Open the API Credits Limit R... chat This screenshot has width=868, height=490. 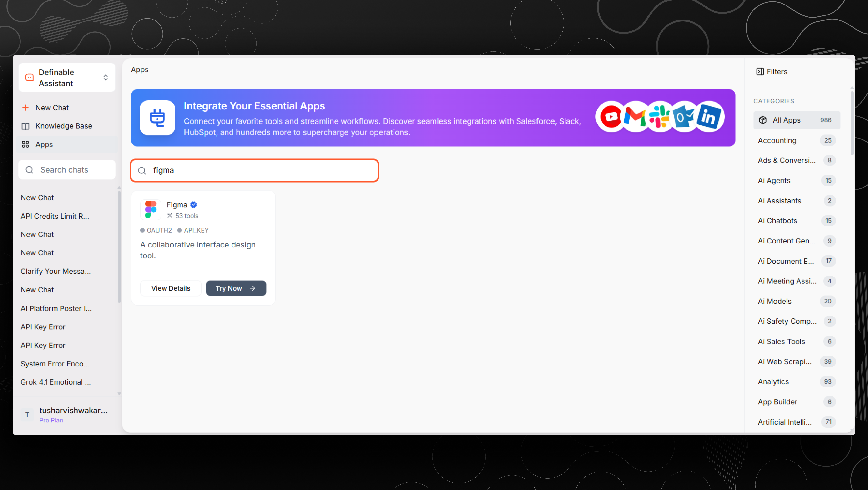[x=55, y=216]
